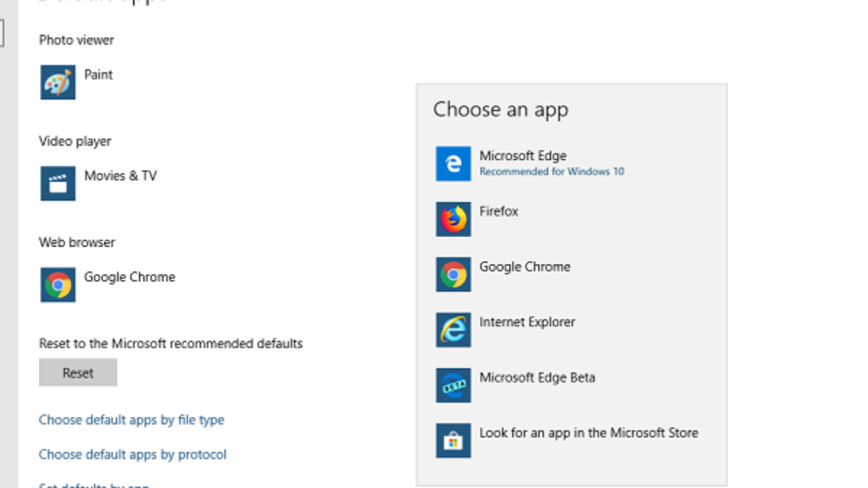This screenshot has height=488, width=868.
Task: Click the Movies & TV icon
Action: 58,184
